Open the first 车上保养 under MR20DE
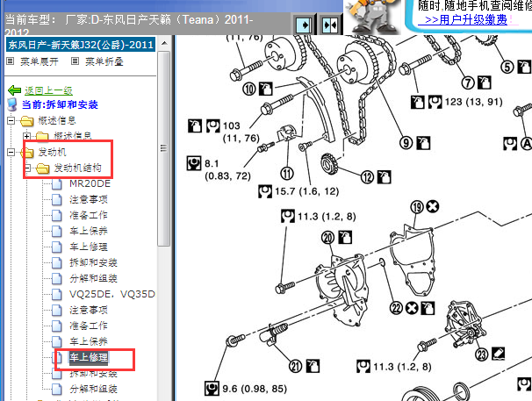This screenshot has width=532, height=401. 89,231
